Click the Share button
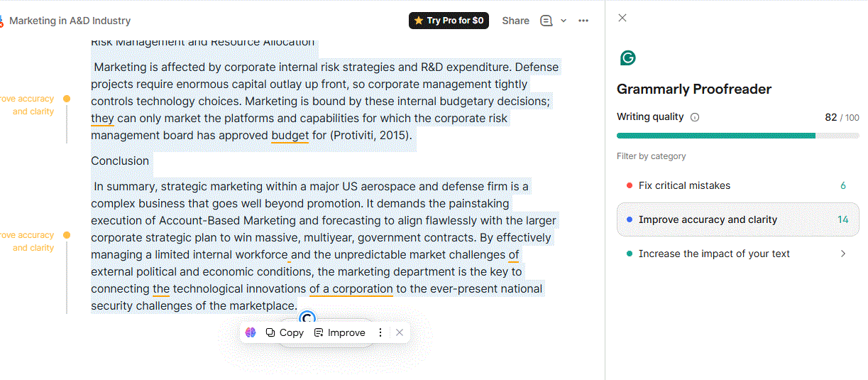Image resolution: width=868 pixels, height=380 pixels. (515, 21)
